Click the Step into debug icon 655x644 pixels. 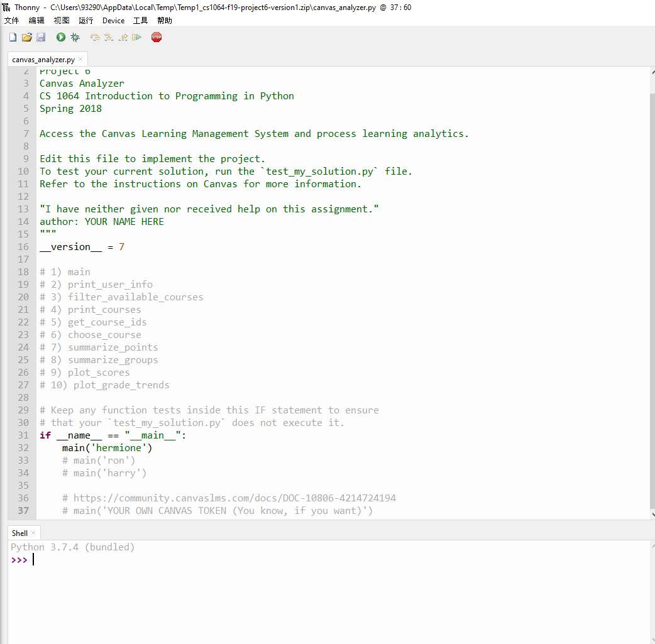[x=109, y=37]
